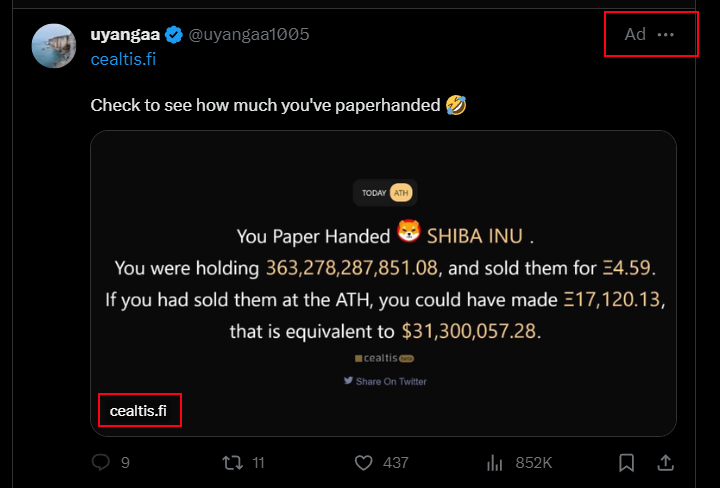Click the share upload icon

click(665, 463)
